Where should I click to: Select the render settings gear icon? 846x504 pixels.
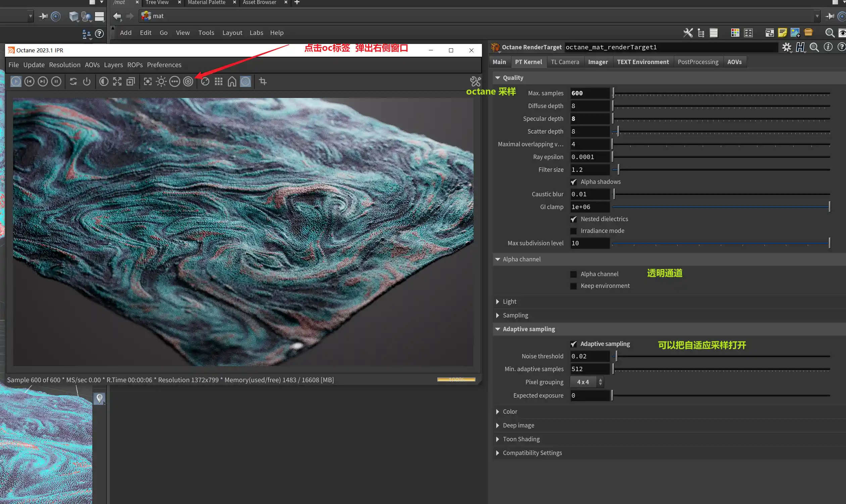[x=786, y=47]
